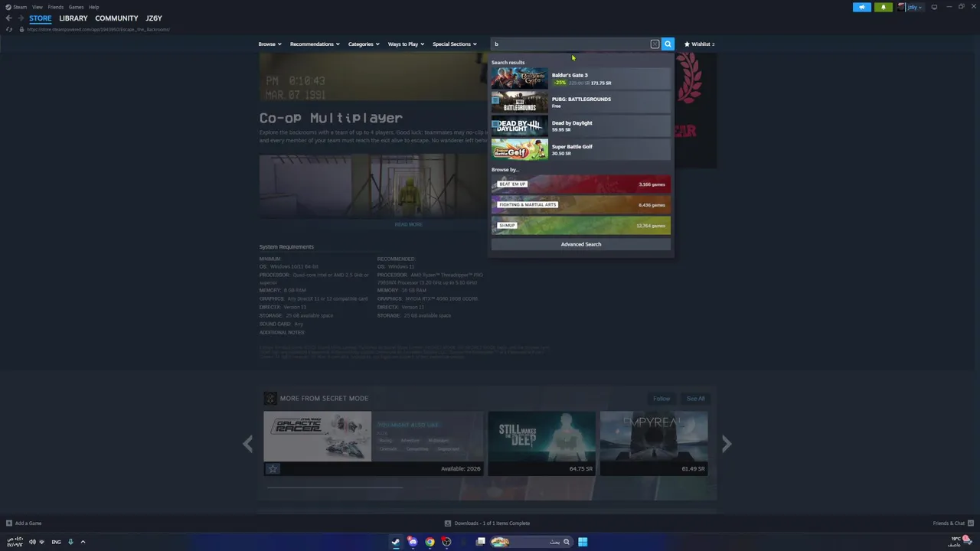
Task: Click the Advanced Search button
Action: 581,244
